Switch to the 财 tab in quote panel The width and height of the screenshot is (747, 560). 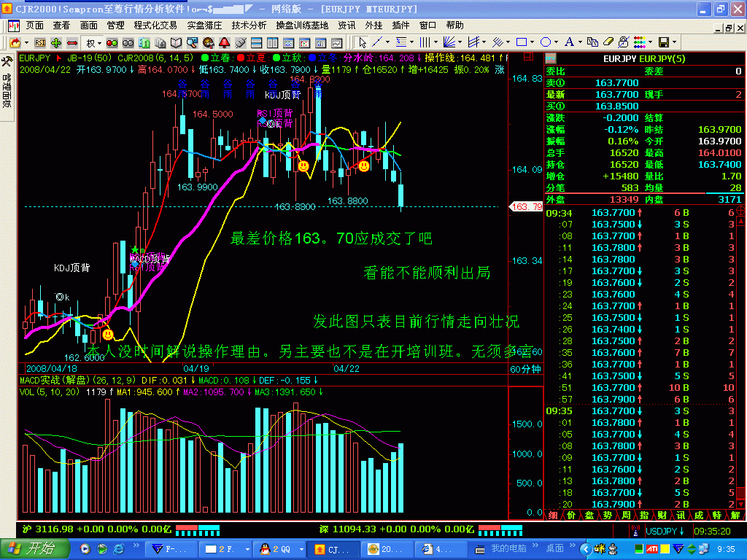(662, 516)
